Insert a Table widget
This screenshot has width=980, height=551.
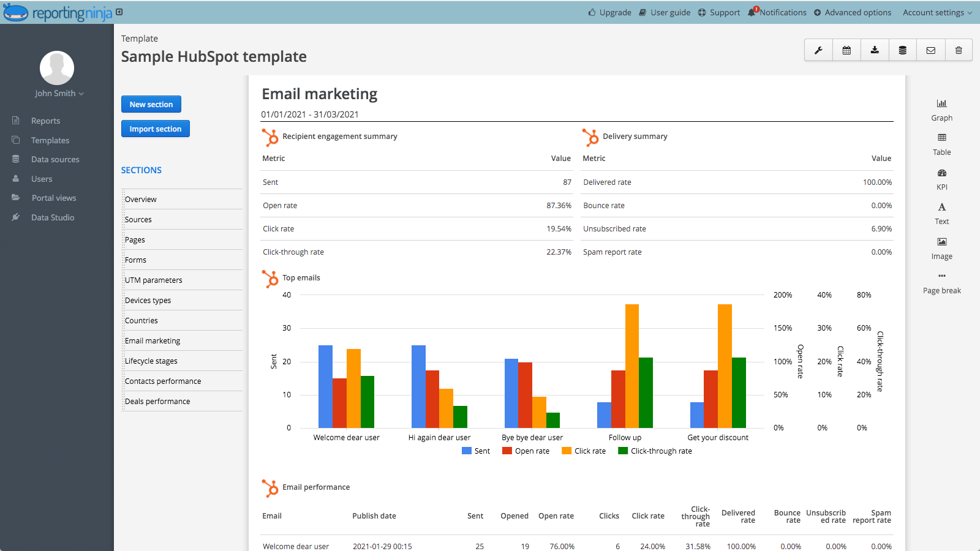point(941,144)
